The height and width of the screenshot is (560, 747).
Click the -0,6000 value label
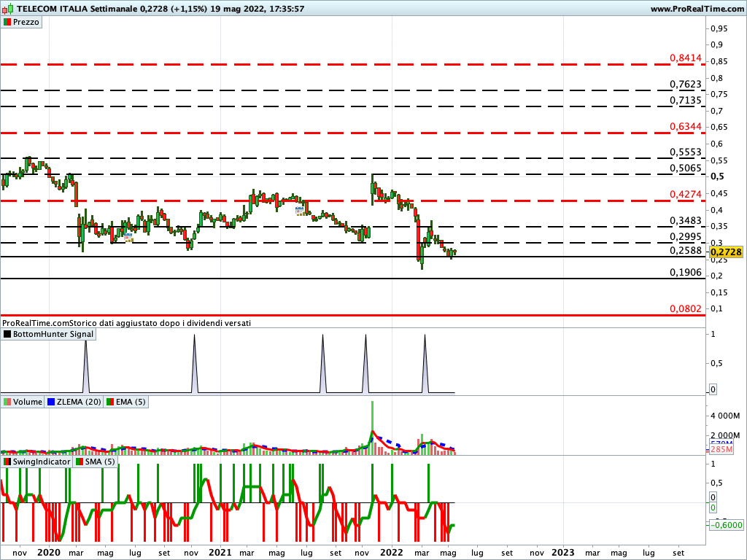[725, 524]
